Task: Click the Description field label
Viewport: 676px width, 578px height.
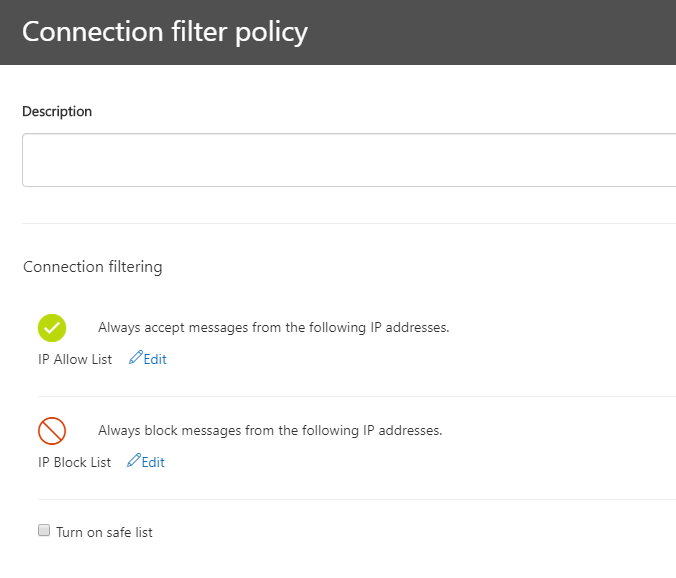Action: (x=57, y=112)
